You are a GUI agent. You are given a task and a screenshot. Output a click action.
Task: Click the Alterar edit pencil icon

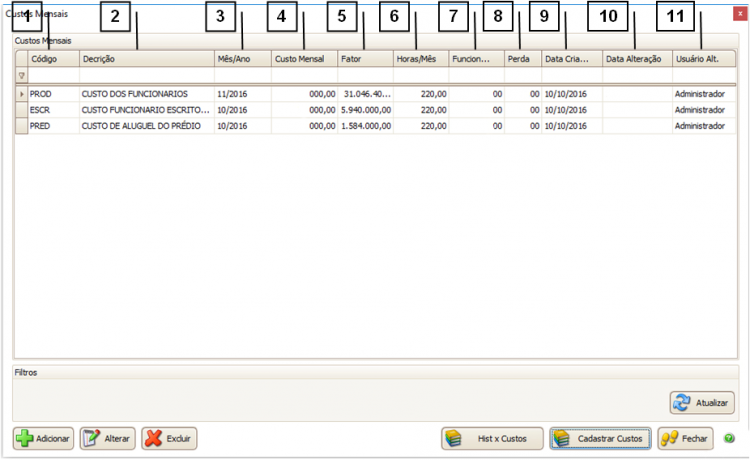tap(92, 439)
